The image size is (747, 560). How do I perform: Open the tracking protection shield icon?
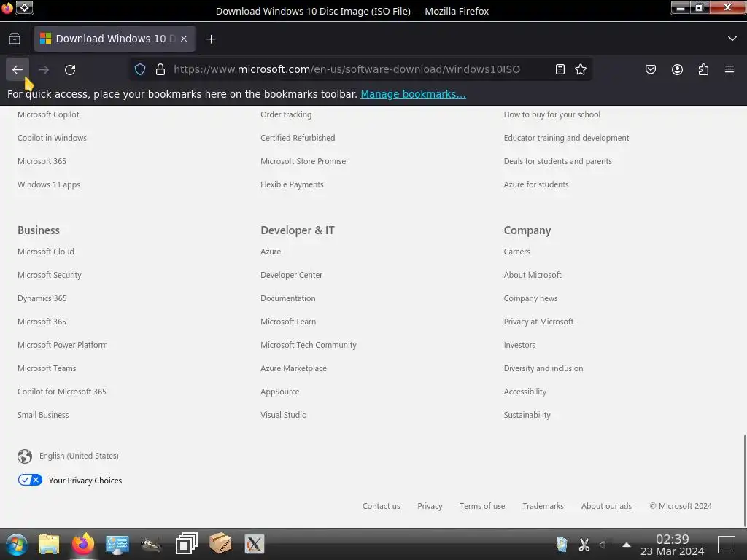point(139,69)
